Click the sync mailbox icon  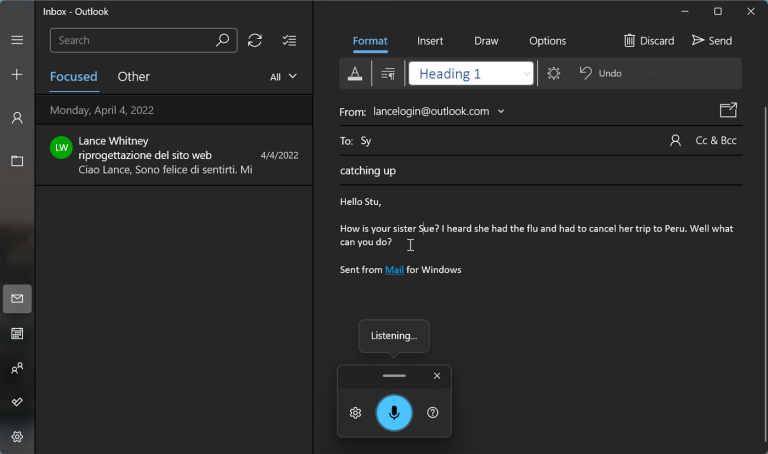(255, 40)
